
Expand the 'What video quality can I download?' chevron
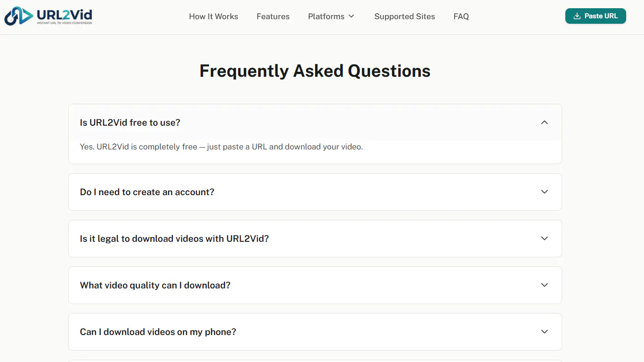point(544,285)
